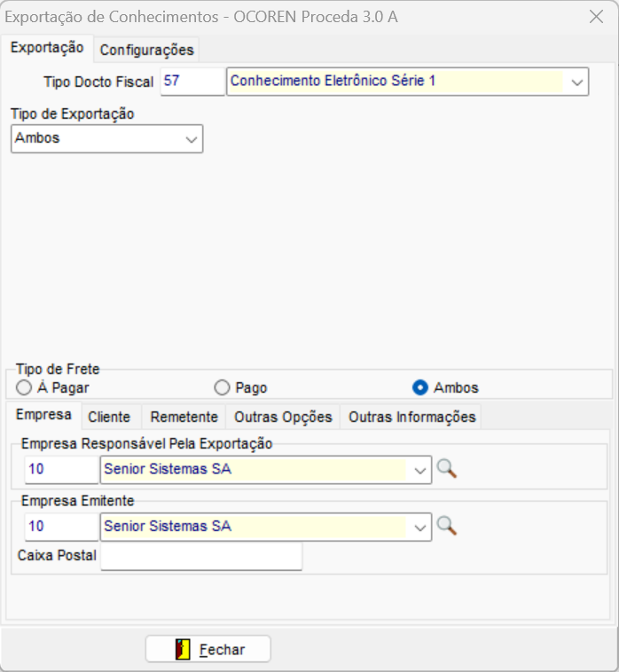Go to the Remetente tab

pyautogui.click(x=184, y=417)
